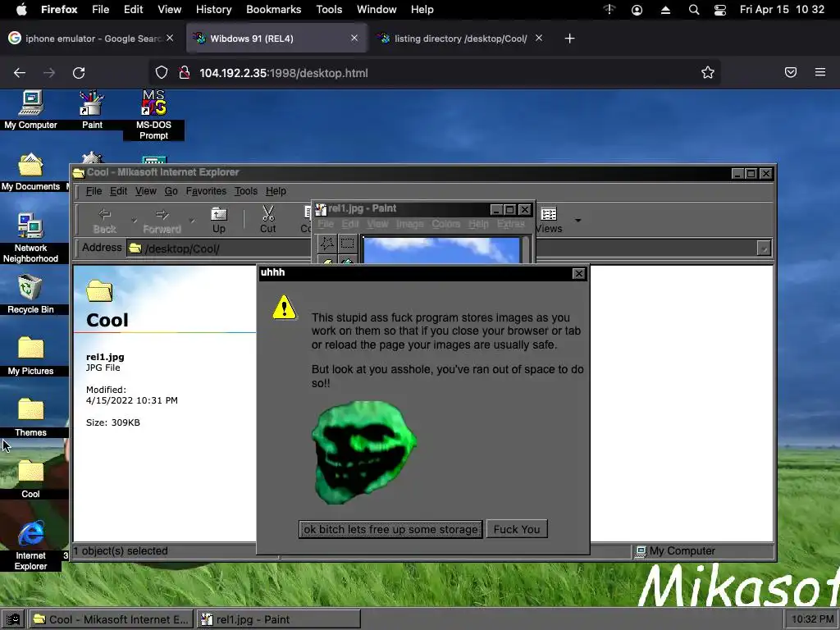Open the My Computer desktop icon
Viewport: 840px width, 630px height.
(30, 110)
